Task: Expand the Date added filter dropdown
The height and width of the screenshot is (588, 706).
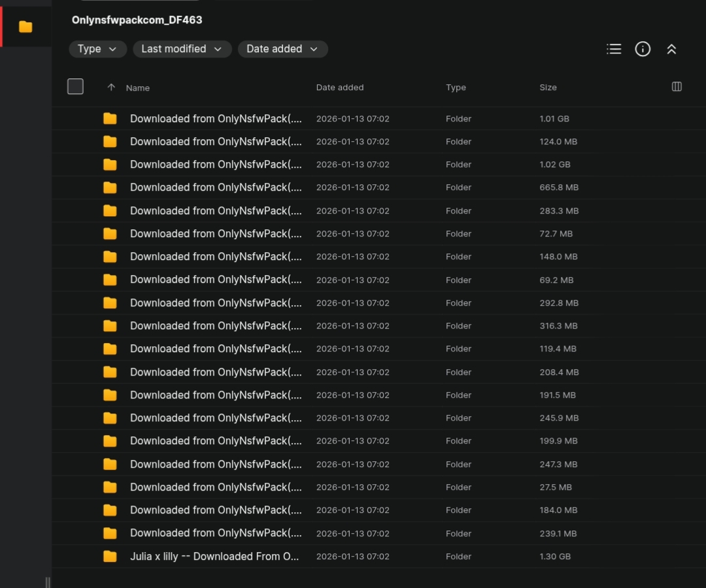Action: (282, 49)
